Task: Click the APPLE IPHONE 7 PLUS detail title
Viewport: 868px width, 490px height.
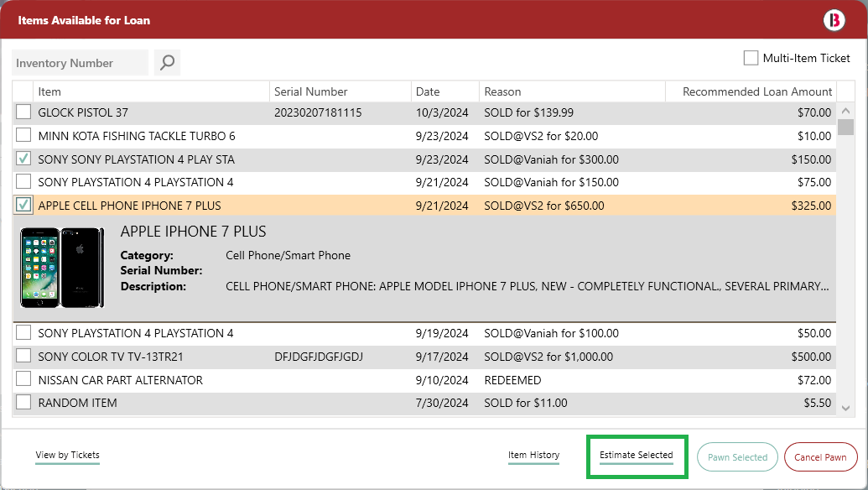Action: tap(193, 232)
